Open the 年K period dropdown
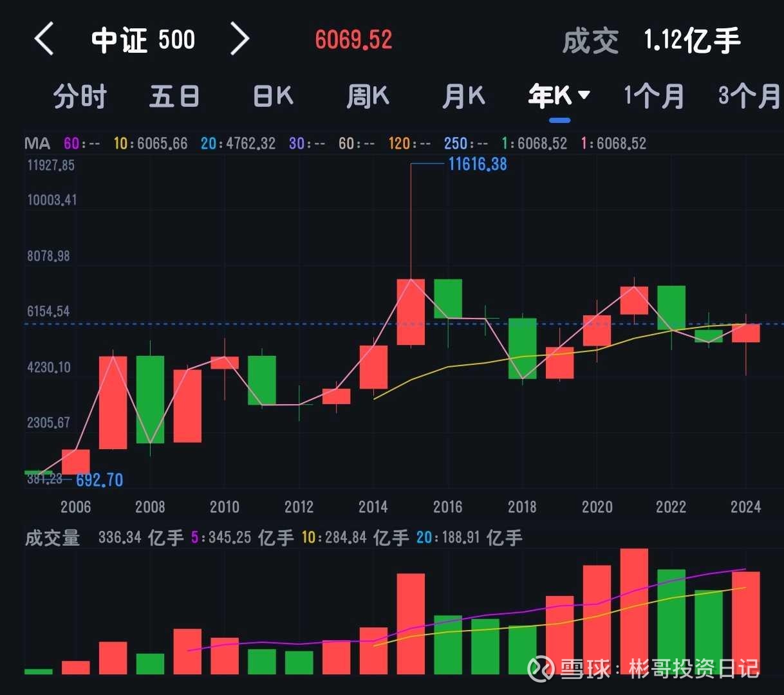Screen dimensions: 784x695 pos(559,97)
